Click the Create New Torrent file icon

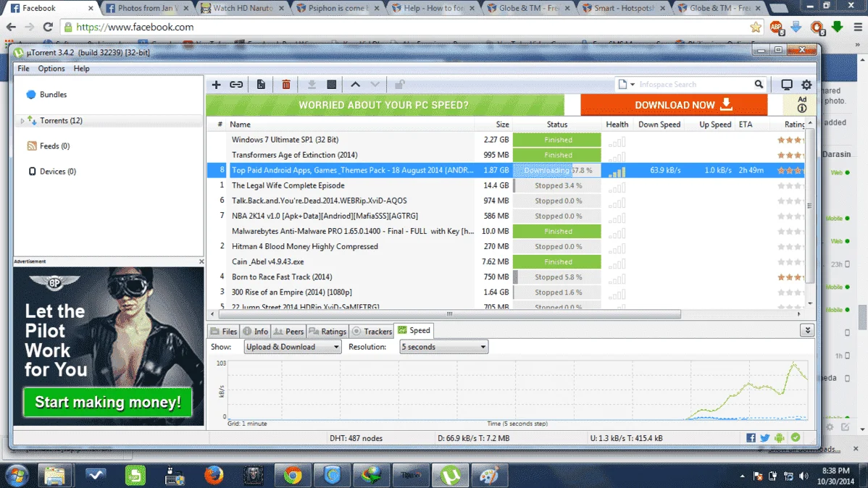(x=261, y=85)
